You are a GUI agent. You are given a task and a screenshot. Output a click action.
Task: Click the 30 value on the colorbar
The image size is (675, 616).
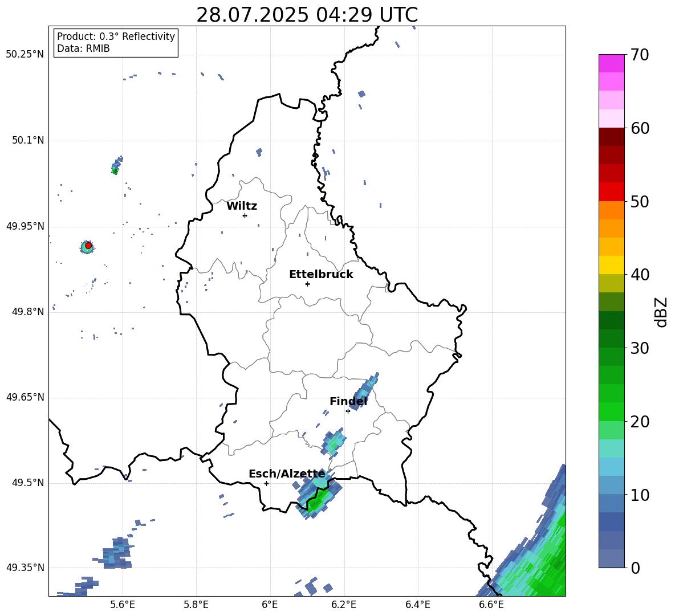click(x=640, y=348)
